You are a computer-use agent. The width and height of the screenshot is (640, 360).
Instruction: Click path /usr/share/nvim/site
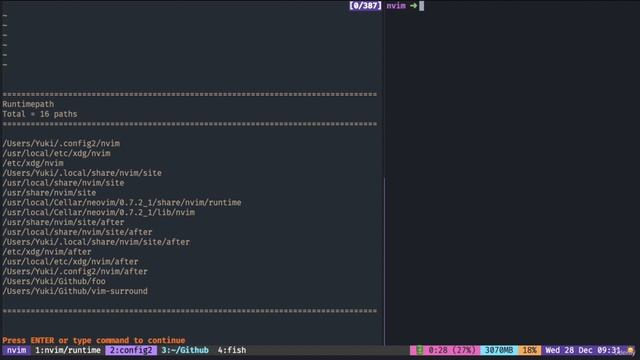pos(49,192)
